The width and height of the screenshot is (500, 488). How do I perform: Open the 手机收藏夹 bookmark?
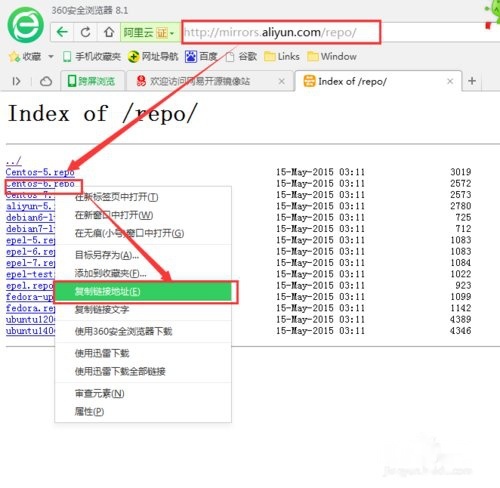pyautogui.click(x=92, y=57)
